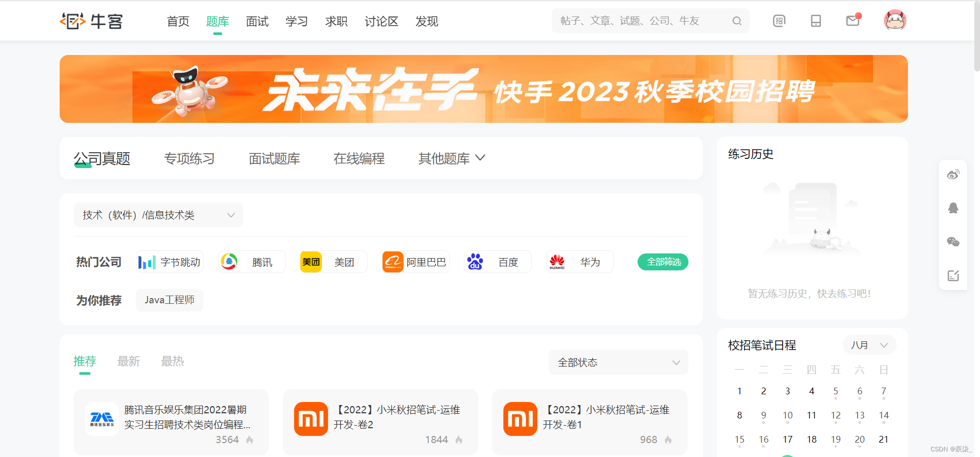The height and width of the screenshot is (457, 980).
Task: Open the user avatar profile
Action: pos(895,21)
